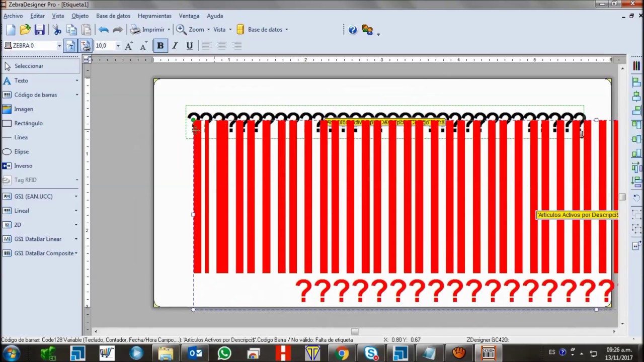Open the Ayuda menu
This screenshot has height=362, width=644.
point(215,16)
